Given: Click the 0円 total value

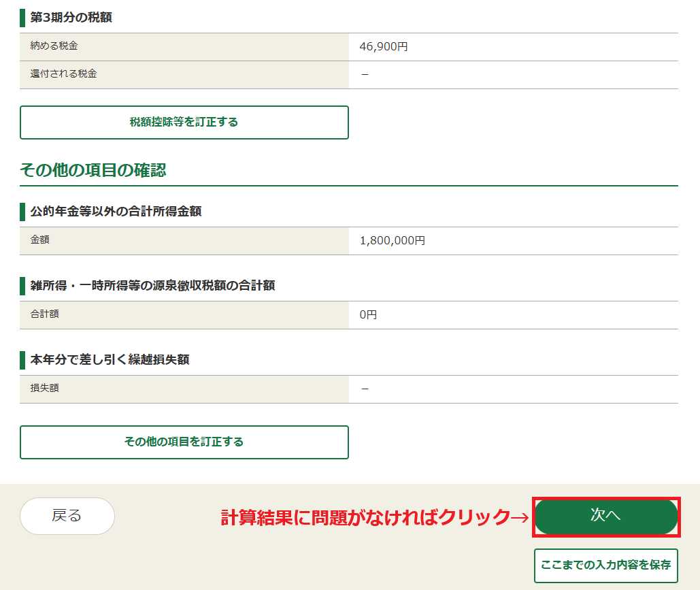Looking at the screenshot, I should pyautogui.click(x=369, y=314).
